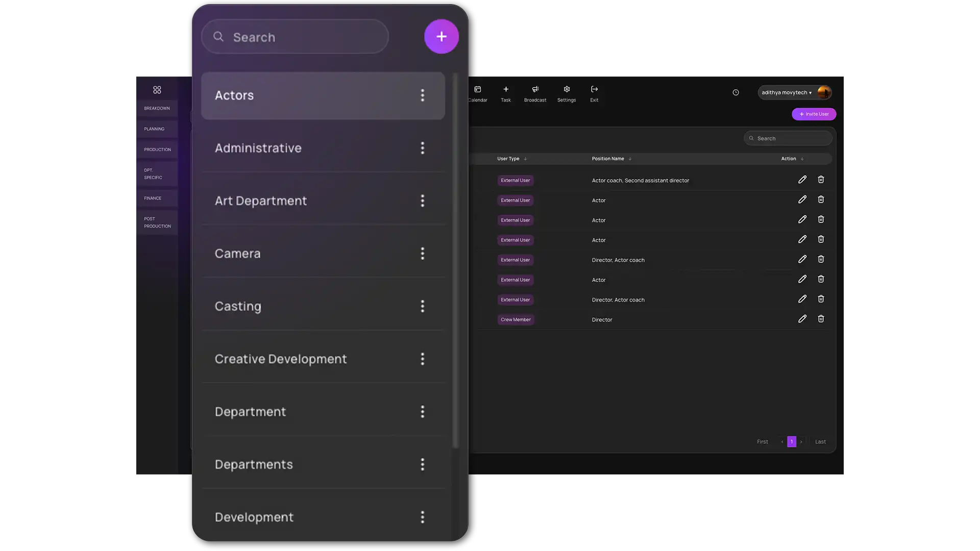Expand the adithya movytech user dropdown
This screenshot has height=551, width=980.
tap(795, 92)
